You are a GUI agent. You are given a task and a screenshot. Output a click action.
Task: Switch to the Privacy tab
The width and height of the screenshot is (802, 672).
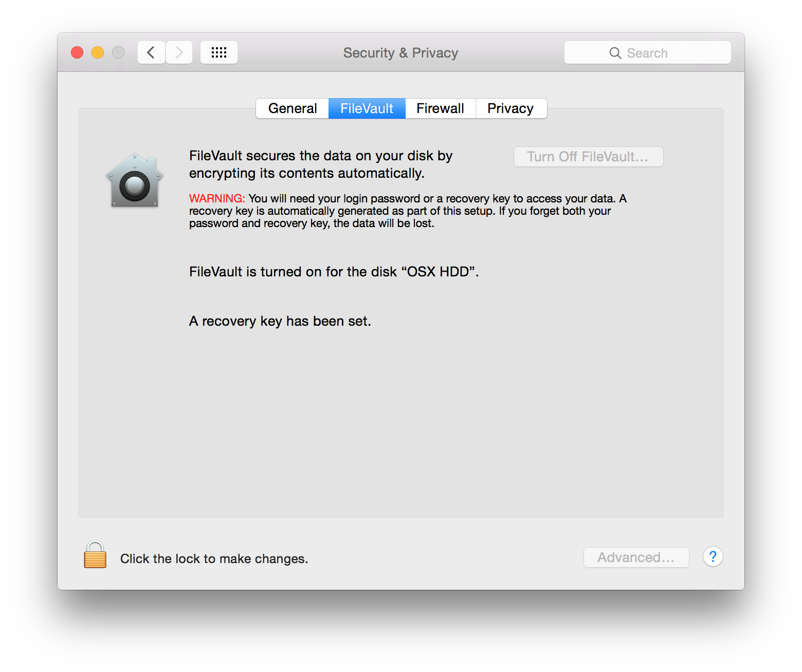pos(511,108)
